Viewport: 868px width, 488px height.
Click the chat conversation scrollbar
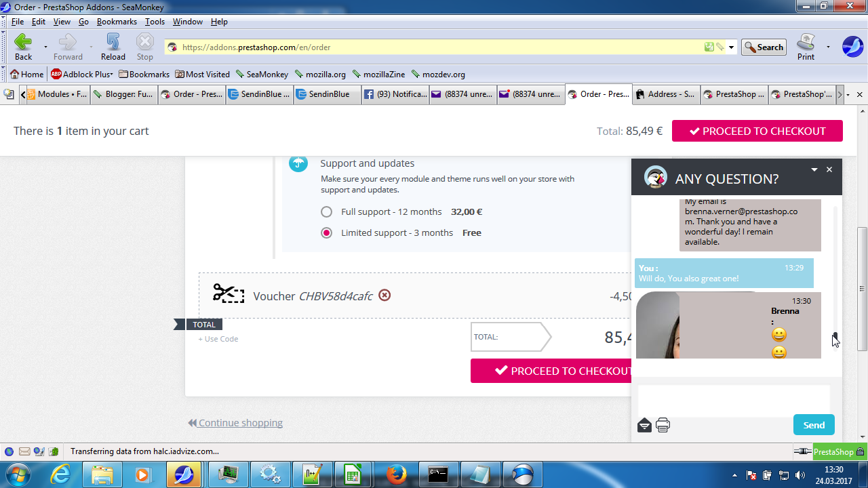click(x=835, y=337)
